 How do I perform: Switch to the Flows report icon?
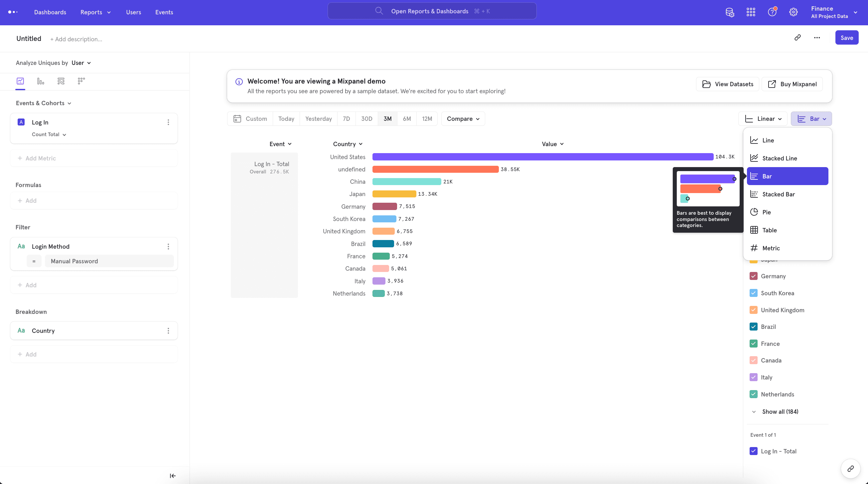coord(61,81)
